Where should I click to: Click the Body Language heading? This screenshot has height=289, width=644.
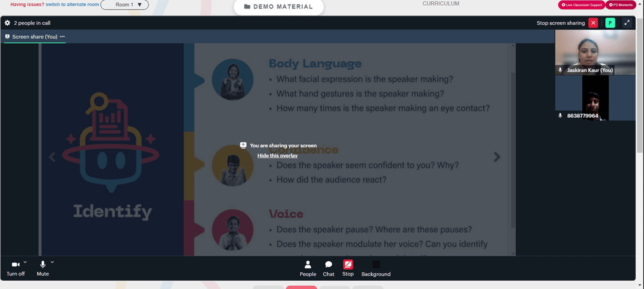click(315, 64)
